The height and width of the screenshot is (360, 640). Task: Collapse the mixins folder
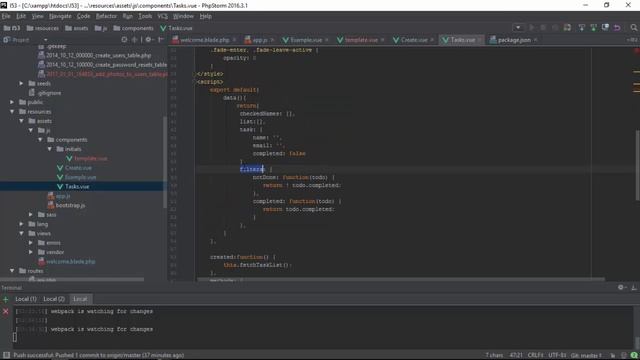[x=49, y=149]
